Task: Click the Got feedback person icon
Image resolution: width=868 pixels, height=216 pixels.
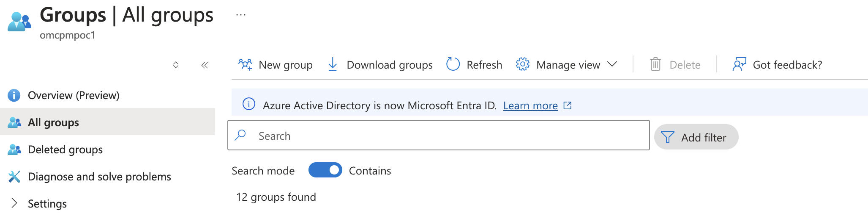Action: coord(739,64)
